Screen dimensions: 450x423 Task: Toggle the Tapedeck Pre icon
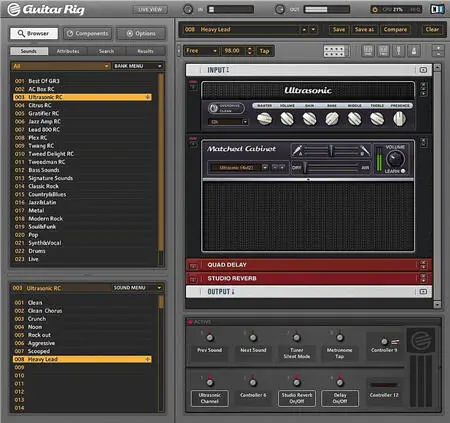pyautogui.click(x=368, y=51)
